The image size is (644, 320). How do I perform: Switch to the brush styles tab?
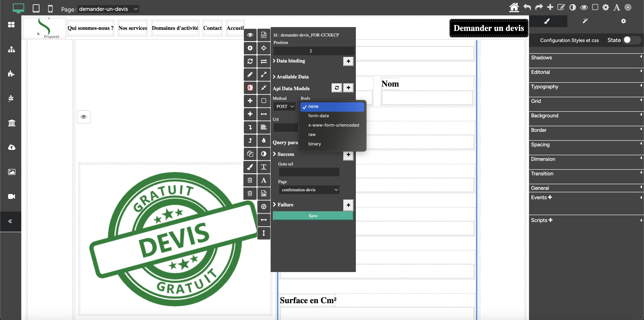point(548,21)
